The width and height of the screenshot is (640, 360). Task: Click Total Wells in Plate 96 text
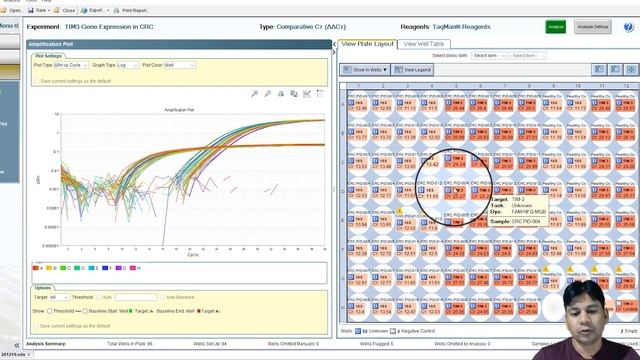[129, 344]
